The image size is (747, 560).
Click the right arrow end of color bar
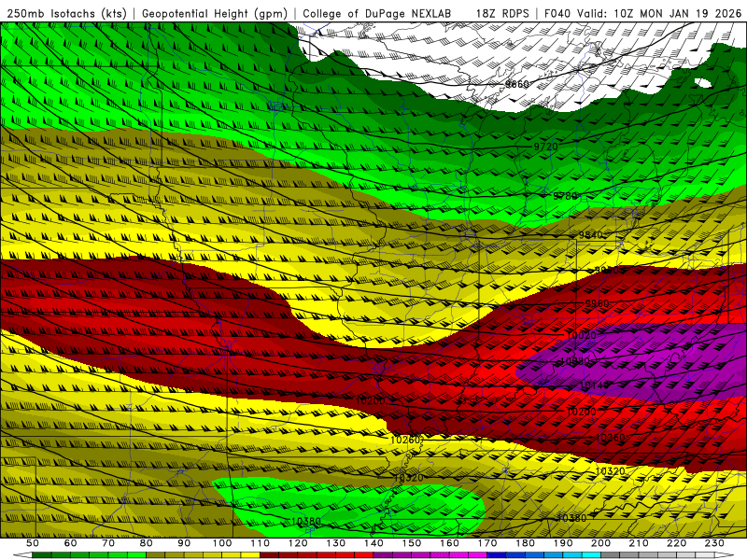point(725,555)
